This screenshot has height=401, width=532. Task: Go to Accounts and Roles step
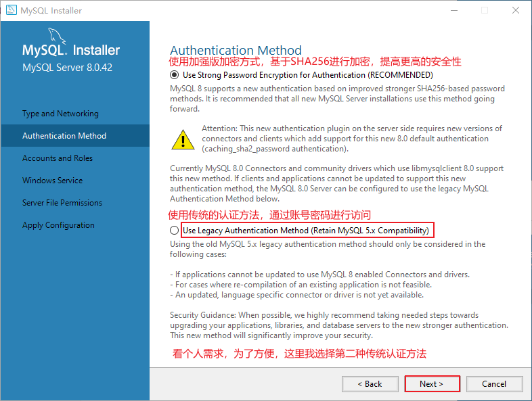pyautogui.click(x=58, y=158)
